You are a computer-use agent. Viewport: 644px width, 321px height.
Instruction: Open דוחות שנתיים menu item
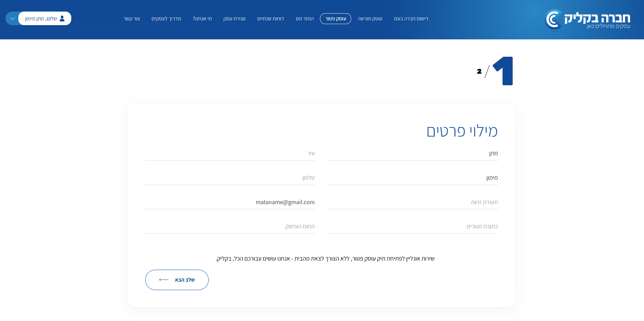pyautogui.click(x=270, y=19)
